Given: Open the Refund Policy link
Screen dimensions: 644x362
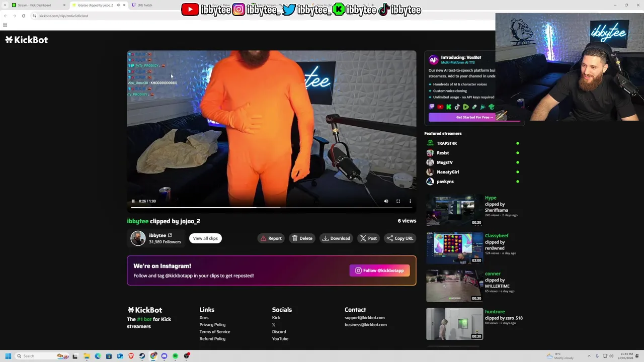Looking at the screenshot, I should [x=212, y=339].
